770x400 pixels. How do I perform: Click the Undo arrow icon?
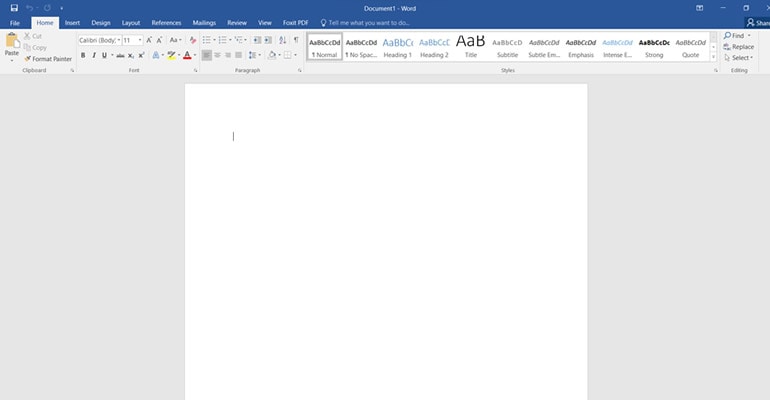point(29,8)
